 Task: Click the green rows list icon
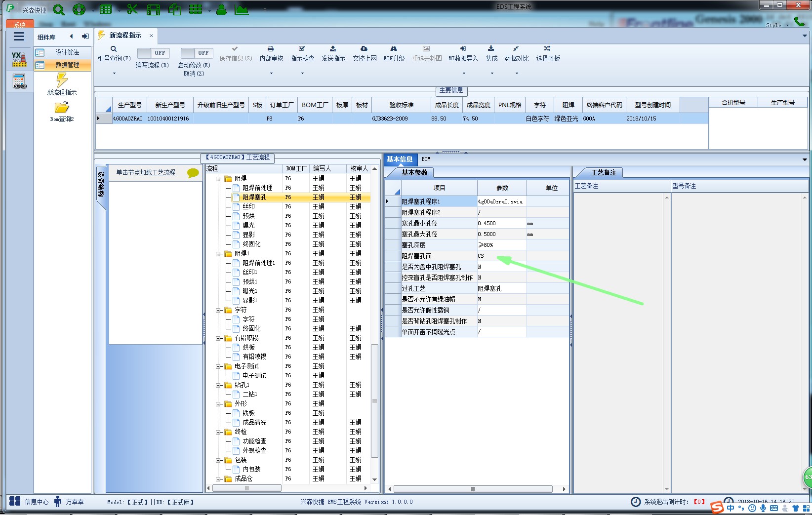[x=196, y=9]
